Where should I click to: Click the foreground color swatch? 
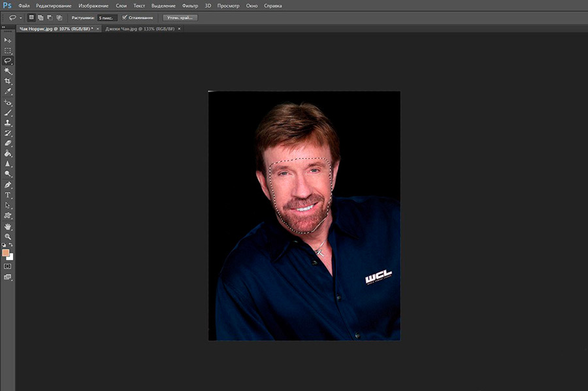6,252
